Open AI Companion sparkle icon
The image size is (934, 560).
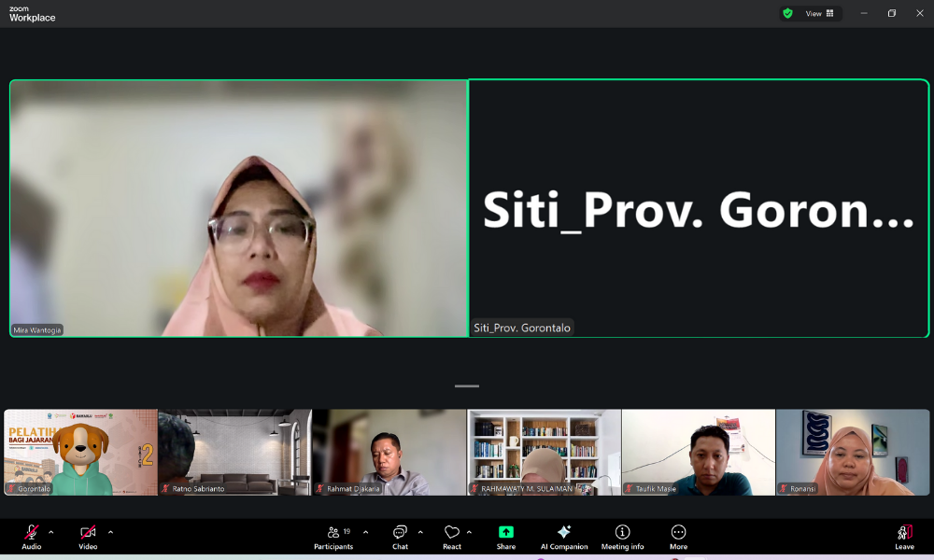point(564,532)
